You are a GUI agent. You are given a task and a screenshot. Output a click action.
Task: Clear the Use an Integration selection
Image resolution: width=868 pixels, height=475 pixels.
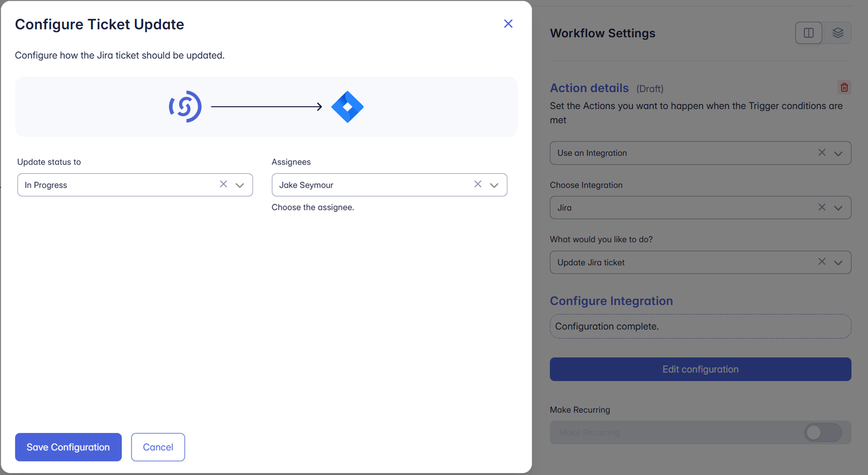pos(822,153)
